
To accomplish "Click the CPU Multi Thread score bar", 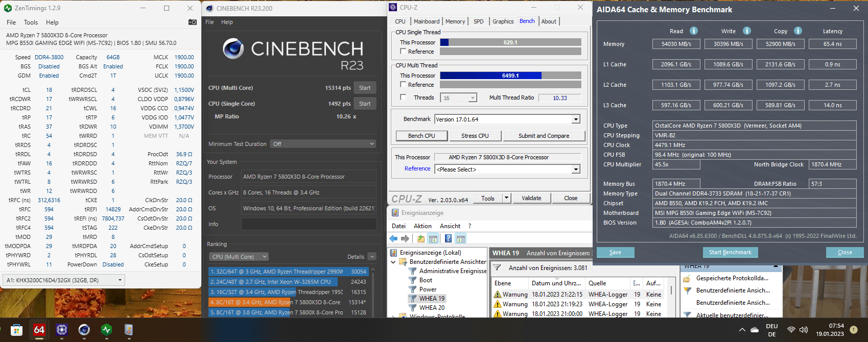I will [510, 76].
